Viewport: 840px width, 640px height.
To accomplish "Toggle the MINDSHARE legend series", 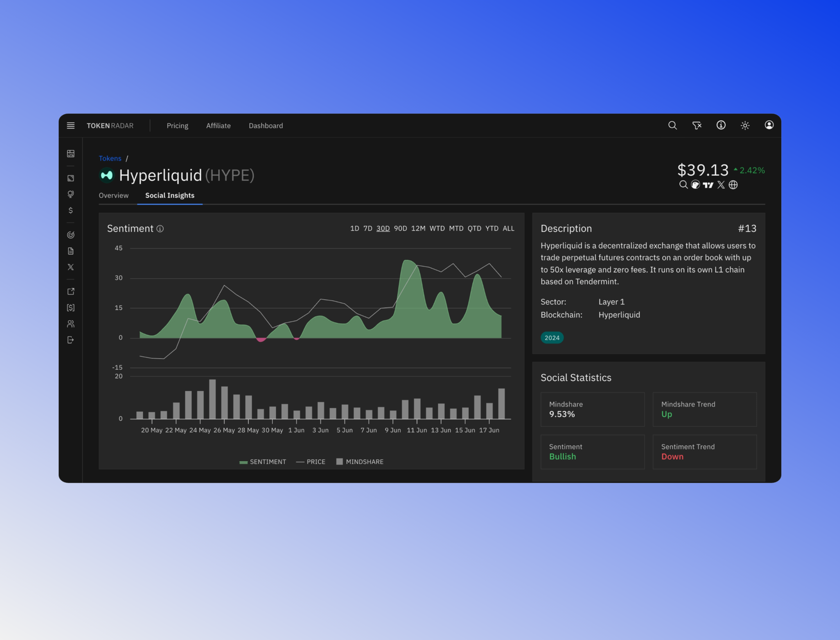I will click(x=360, y=462).
